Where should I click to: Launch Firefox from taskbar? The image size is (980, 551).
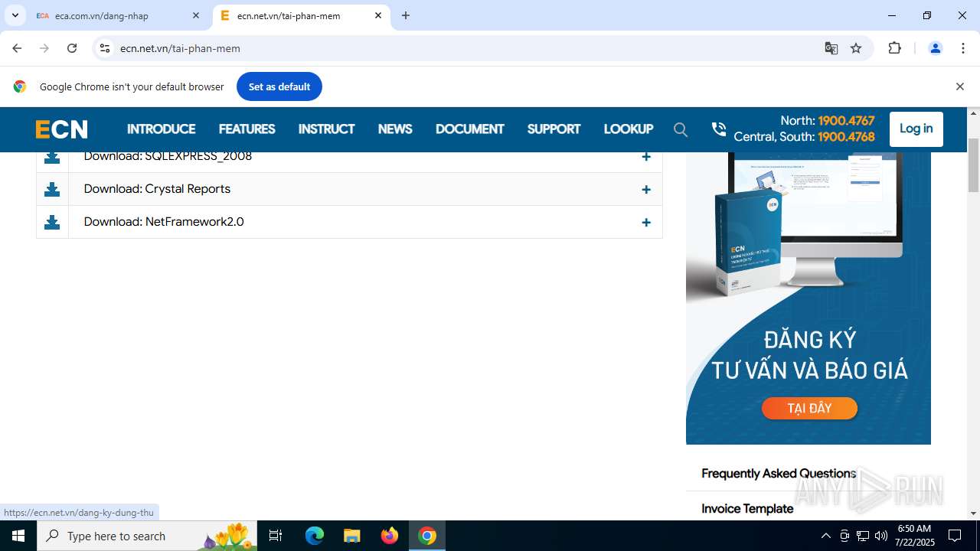pyautogui.click(x=390, y=536)
